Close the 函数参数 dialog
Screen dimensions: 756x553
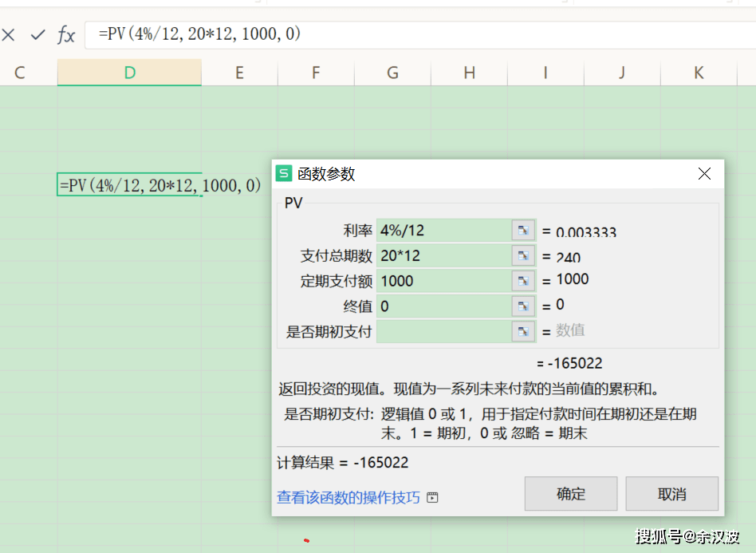tap(704, 174)
